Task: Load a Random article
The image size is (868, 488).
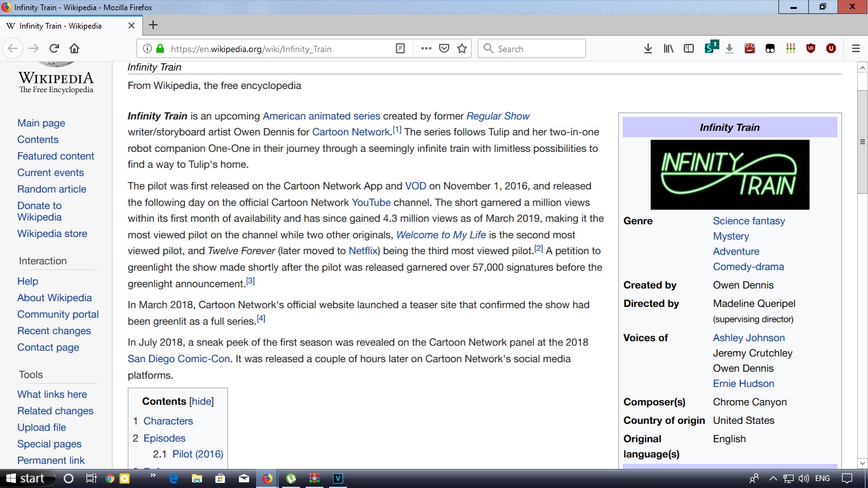Action: click(51, 189)
